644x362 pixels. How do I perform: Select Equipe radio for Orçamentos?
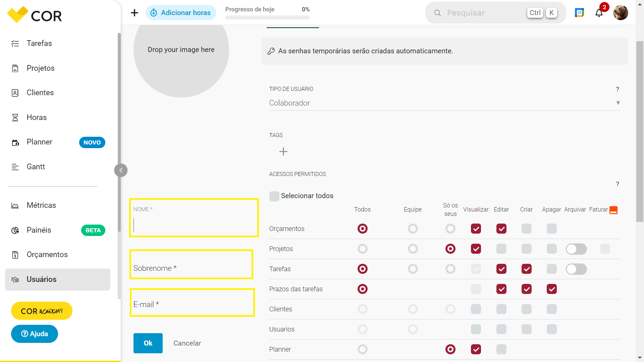click(413, 229)
